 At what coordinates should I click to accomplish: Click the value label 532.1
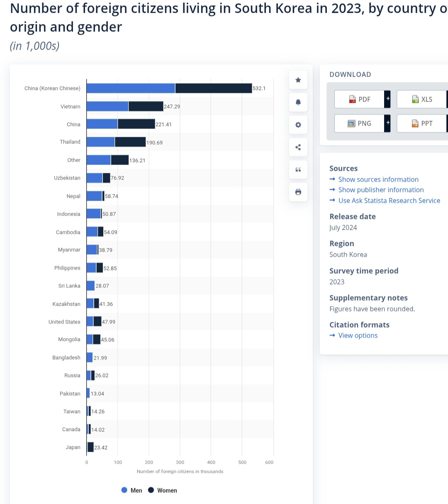pos(259,88)
